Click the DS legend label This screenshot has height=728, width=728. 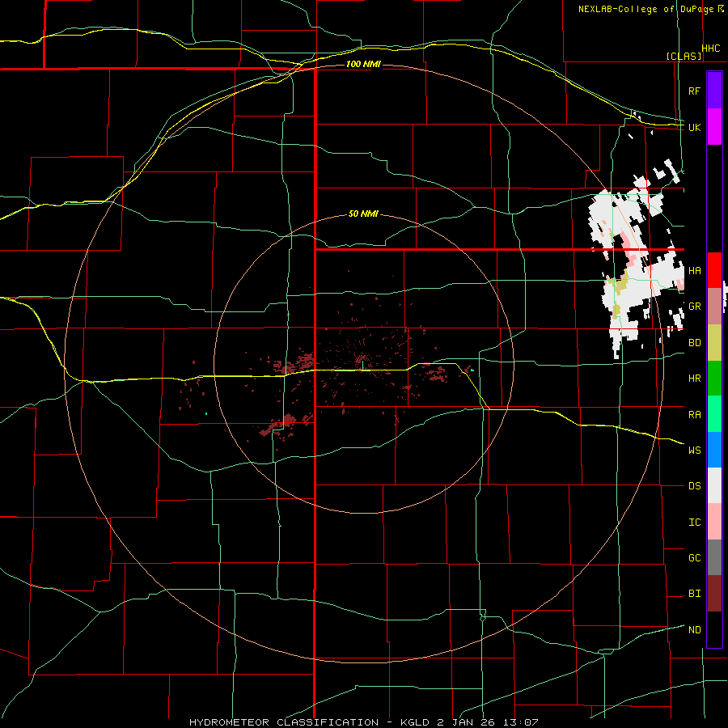[x=694, y=486]
